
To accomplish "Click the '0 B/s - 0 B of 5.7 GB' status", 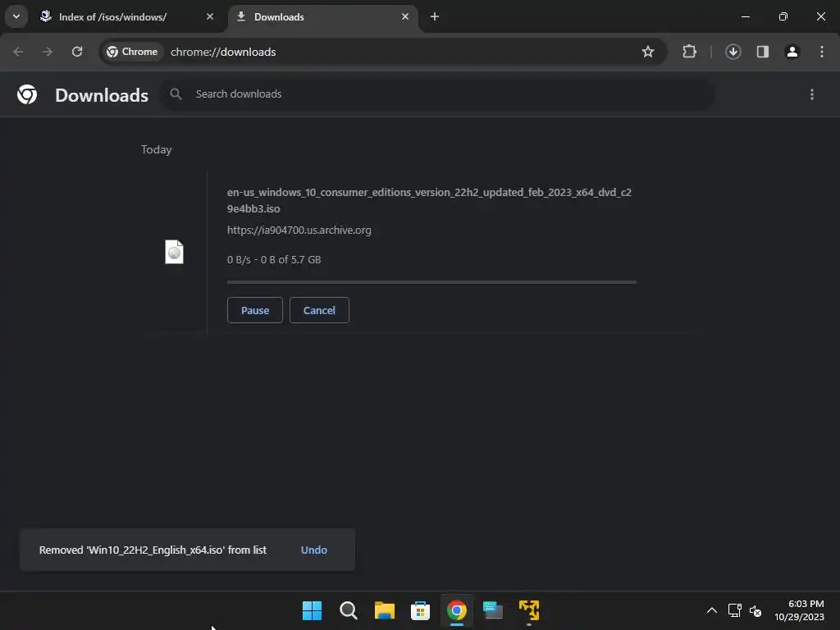I will coord(274,259).
